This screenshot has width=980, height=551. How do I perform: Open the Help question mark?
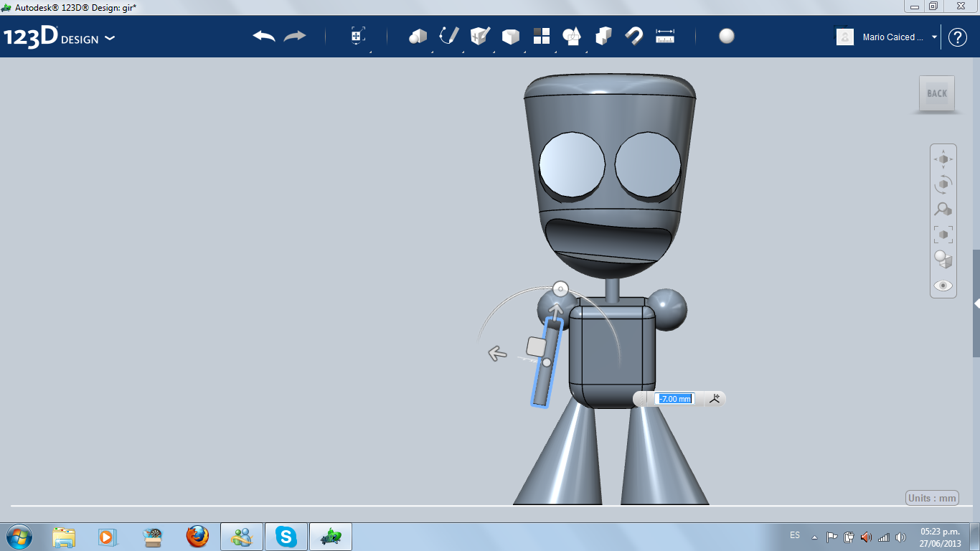point(958,37)
